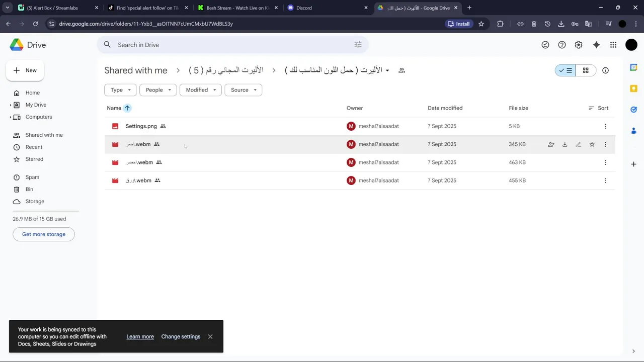The height and width of the screenshot is (362, 644).
Task: Expand the My Drive tree arrow
Action: [11, 105]
